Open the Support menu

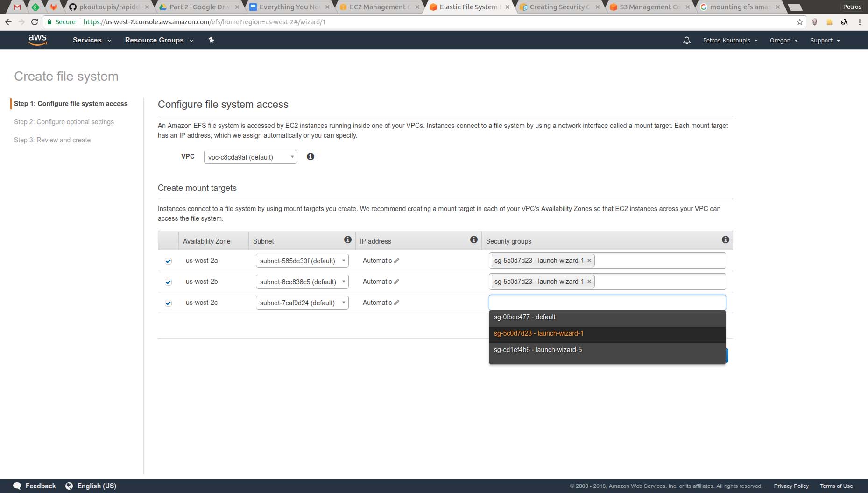tap(825, 41)
